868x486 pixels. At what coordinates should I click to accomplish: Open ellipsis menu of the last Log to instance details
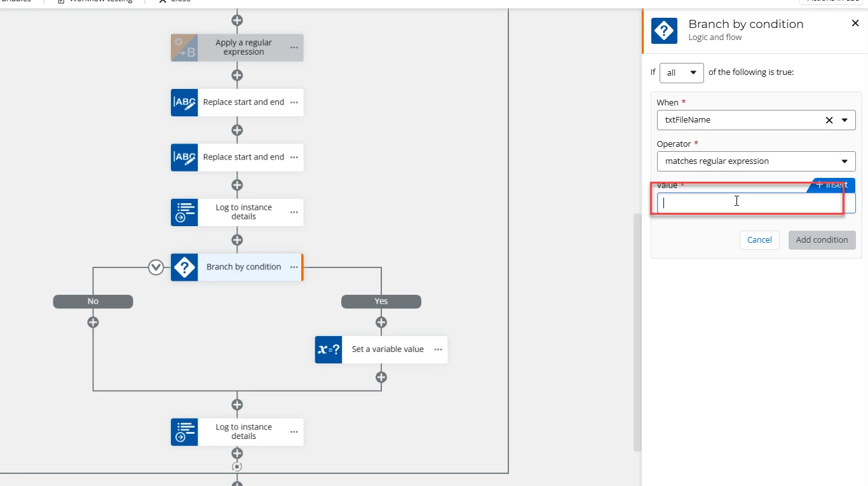[x=294, y=432]
